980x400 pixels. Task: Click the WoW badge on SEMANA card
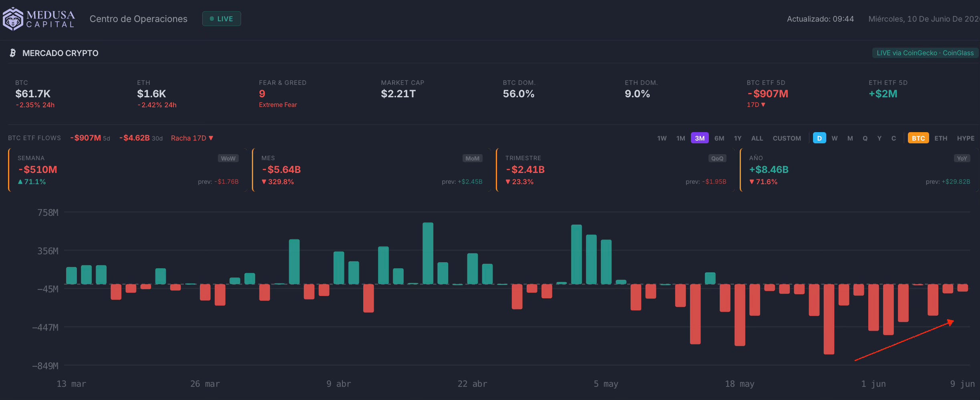(x=228, y=159)
